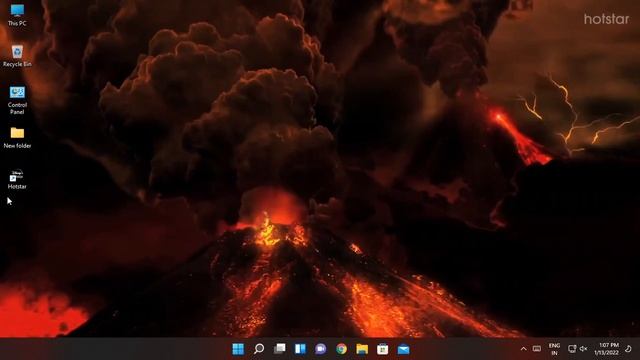Switch the ENG IN input language
The height and width of the screenshot is (360, 640).
click(554, 349)
